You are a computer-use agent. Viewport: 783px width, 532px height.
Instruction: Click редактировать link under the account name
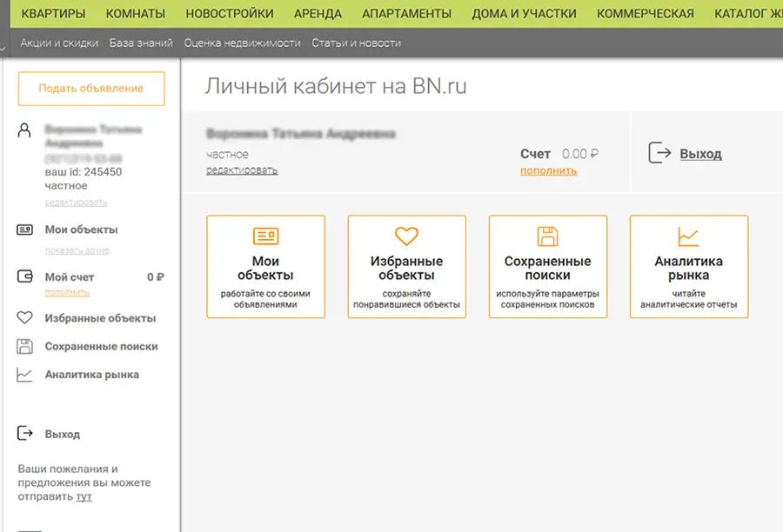click(x=242, y=170)
